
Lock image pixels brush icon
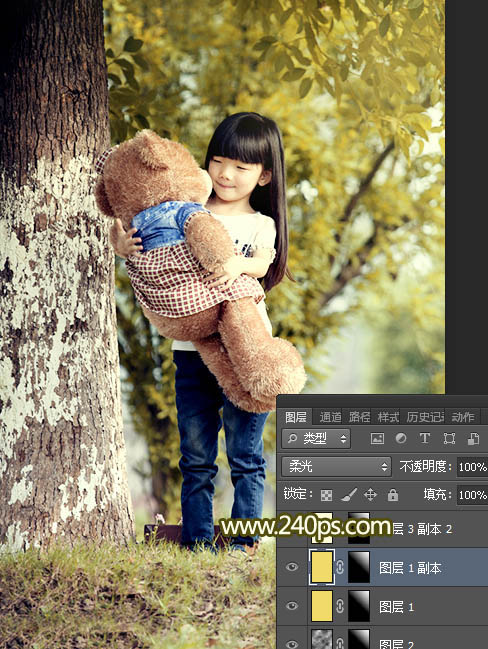[349, 494]
